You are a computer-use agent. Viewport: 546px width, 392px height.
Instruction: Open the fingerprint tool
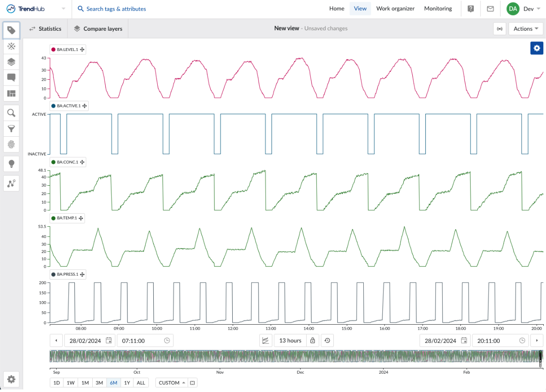click(x=12, y=144)
